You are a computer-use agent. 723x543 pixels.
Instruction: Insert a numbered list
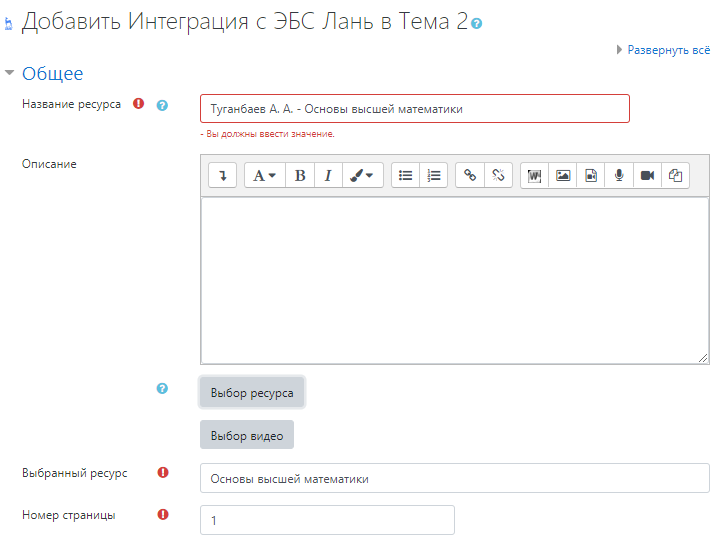[x=434, y=175]
